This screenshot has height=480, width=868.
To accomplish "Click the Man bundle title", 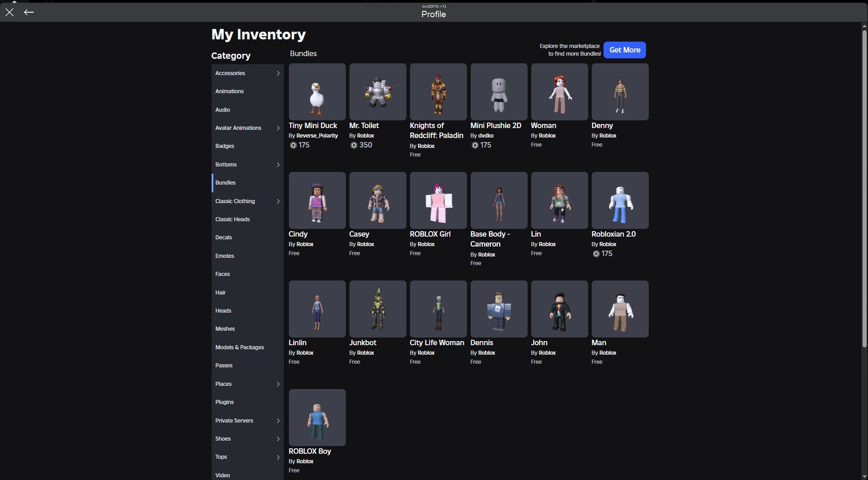I will [x=599, y=343].
